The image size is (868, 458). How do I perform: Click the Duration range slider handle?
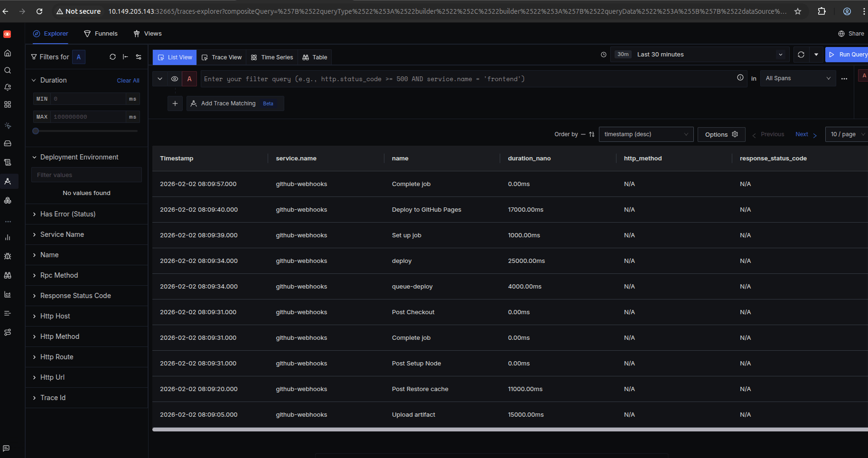(x=36, y=131)
